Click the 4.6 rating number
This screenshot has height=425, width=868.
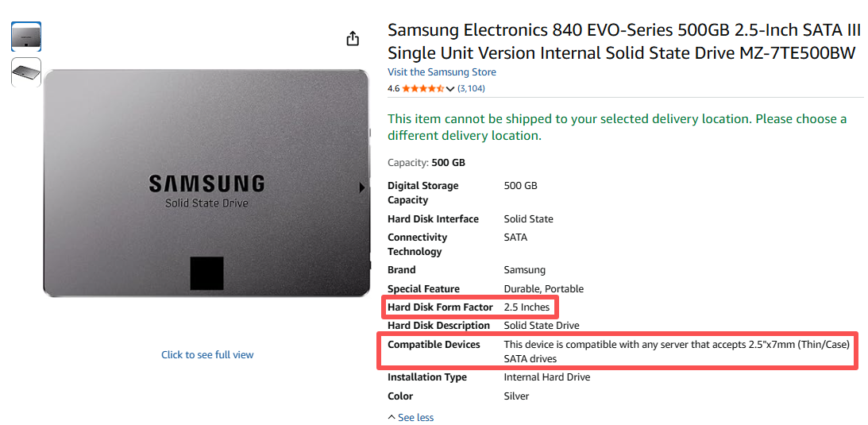(x=393, y=88)
